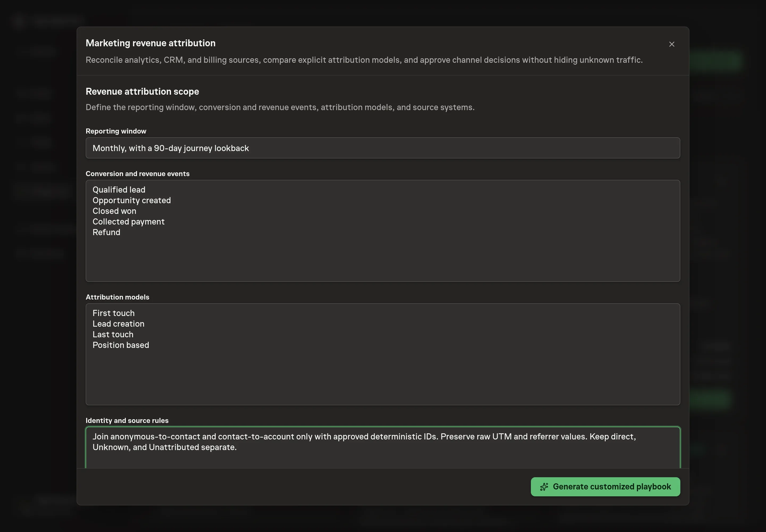
Task: Click the 'Conversion and revenue events' label
Action: pyautogui.click(x=138, y=174)
